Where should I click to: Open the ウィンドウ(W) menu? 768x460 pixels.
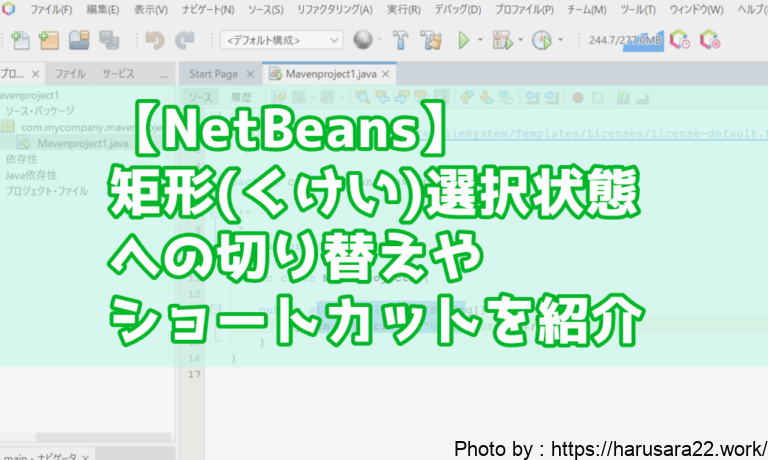tap(696, 10)
